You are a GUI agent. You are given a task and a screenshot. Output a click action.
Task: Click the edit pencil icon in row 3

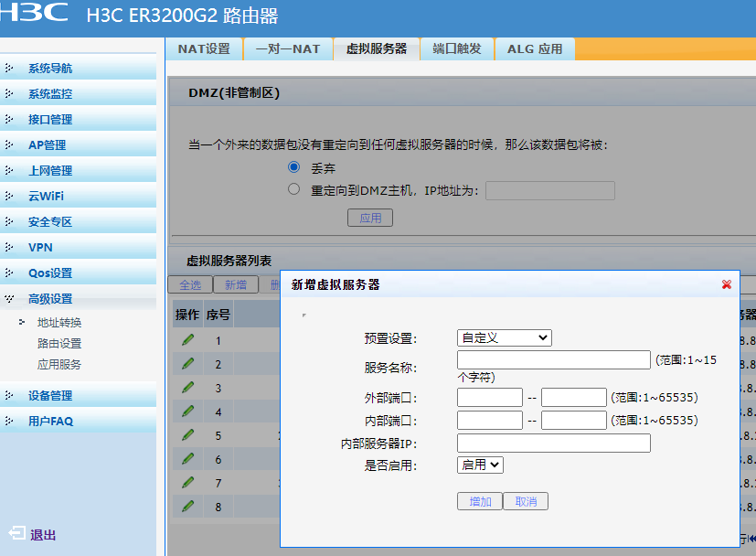[188, 387]
